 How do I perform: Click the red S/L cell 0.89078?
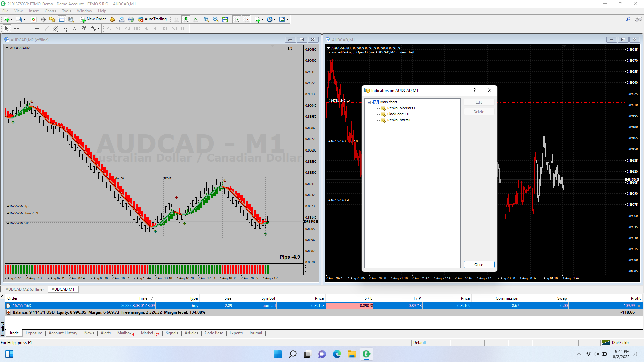click(x=350, y=306)
